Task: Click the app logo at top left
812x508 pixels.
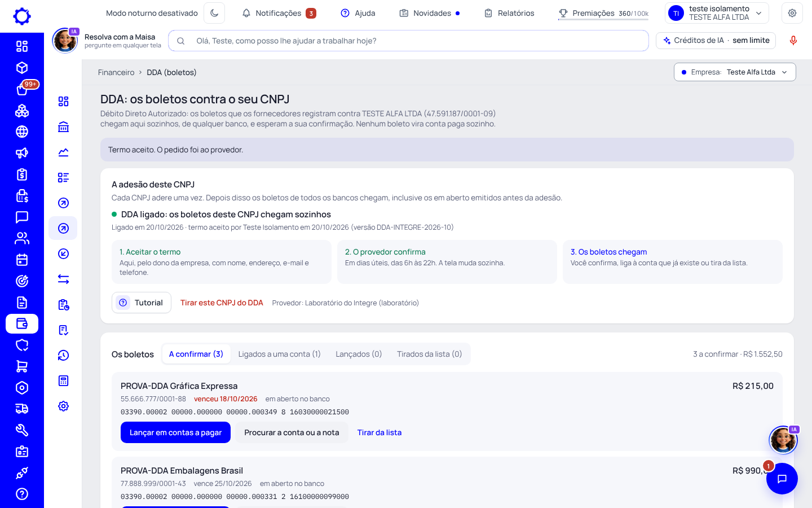Action: 22,16
